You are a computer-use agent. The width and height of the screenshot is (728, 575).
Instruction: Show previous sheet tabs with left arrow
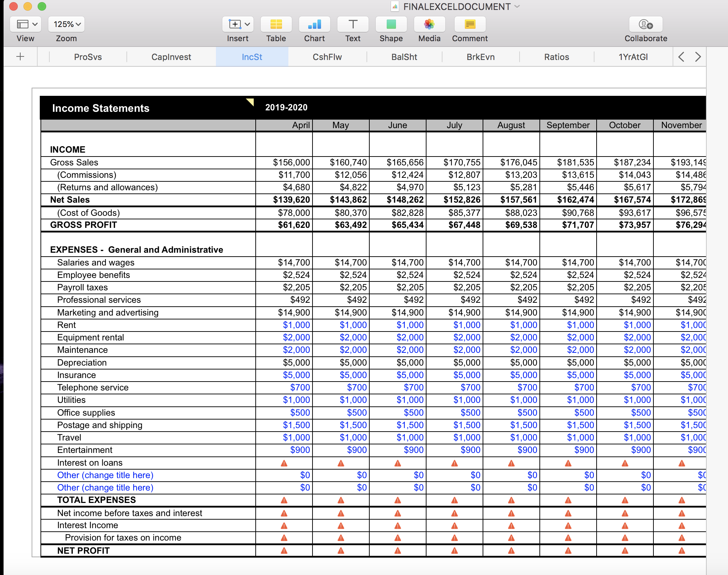pyautogui.click(x=681, y=57)
